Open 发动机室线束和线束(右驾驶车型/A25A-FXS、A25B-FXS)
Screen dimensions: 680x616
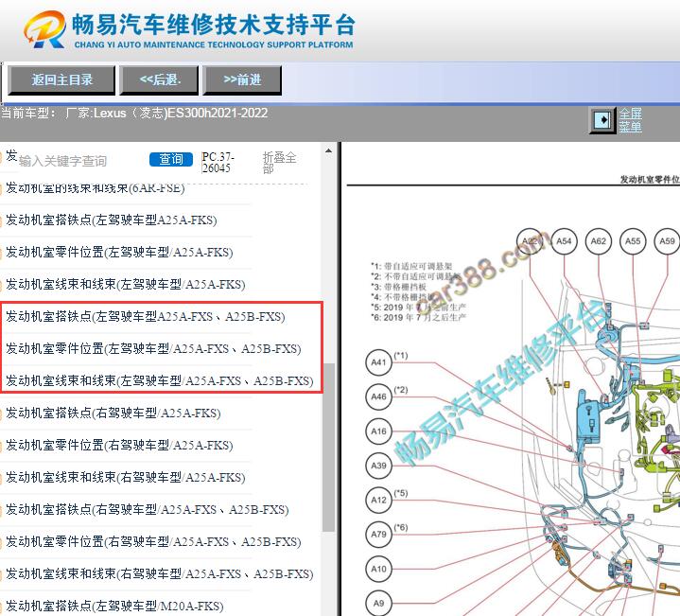click(x=159, y=573)
